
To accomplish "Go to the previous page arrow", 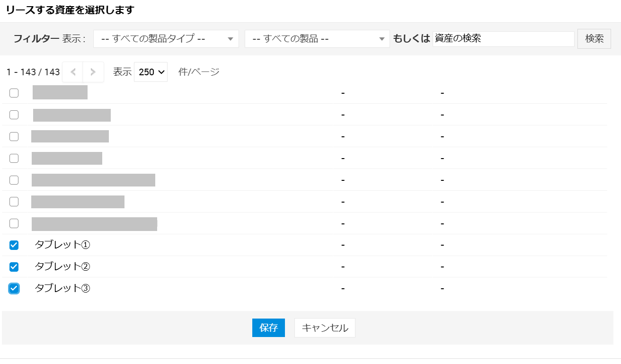I will (73, 72).
